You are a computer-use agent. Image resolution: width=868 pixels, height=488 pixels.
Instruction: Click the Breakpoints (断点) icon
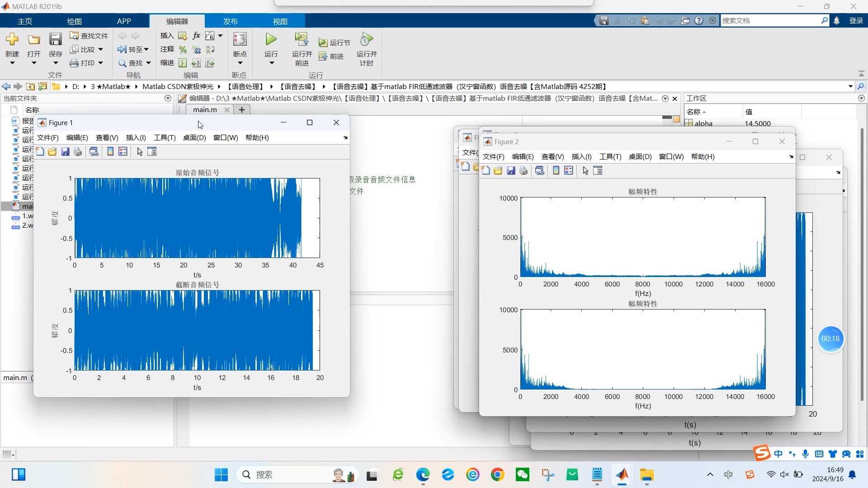[x=240, y=39]
